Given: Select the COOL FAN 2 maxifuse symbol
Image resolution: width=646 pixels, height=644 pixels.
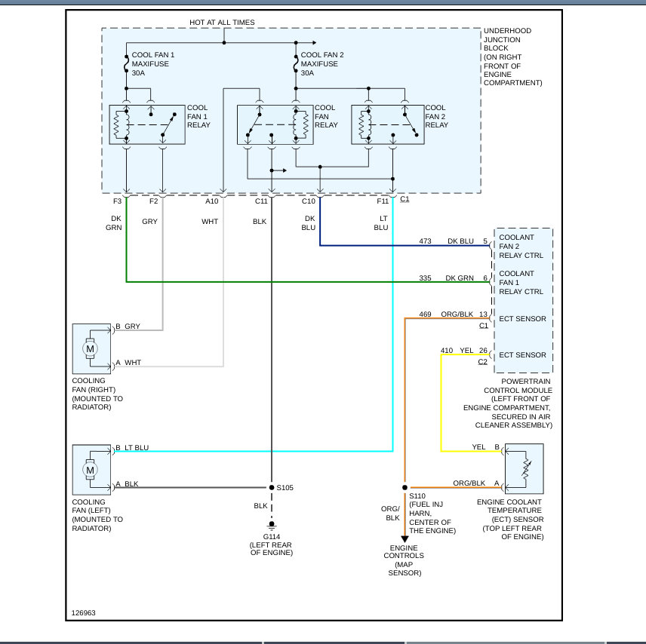Looking at the screenshot, I should pyautogui.click(x=296, y=64).
